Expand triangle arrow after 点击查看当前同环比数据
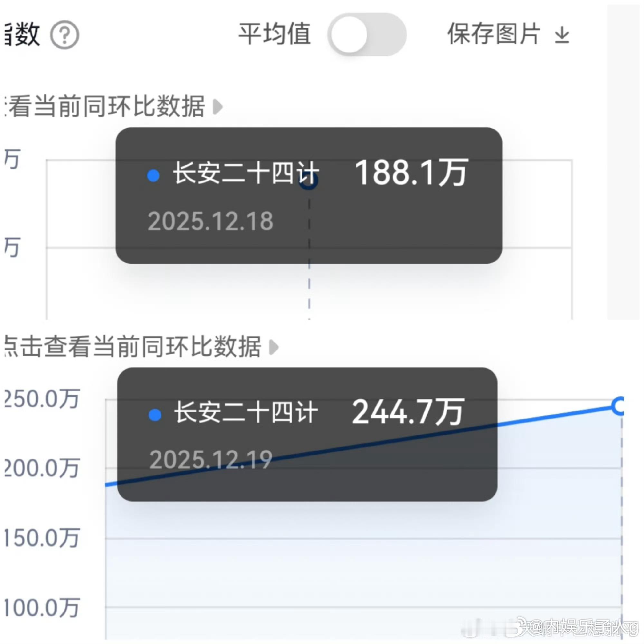This screenshot has width=644, height=644. (273, 347)
